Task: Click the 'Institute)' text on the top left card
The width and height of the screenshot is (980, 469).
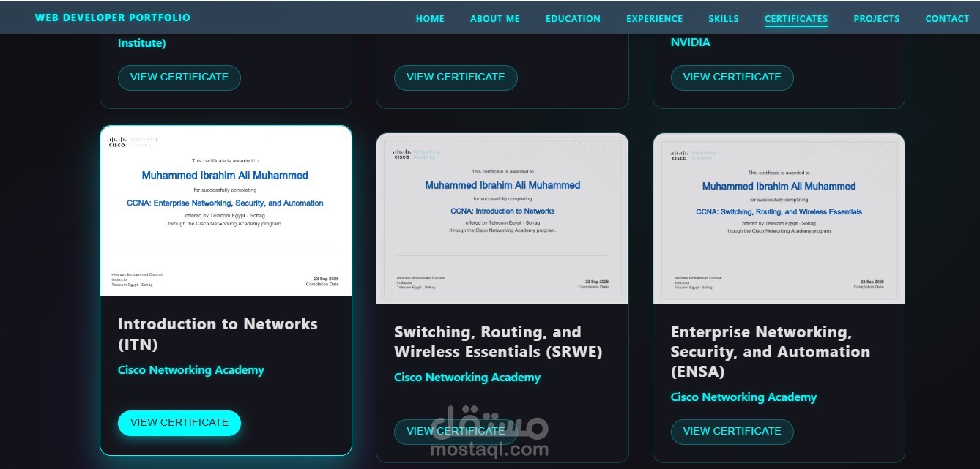Action: click(142, 43)
